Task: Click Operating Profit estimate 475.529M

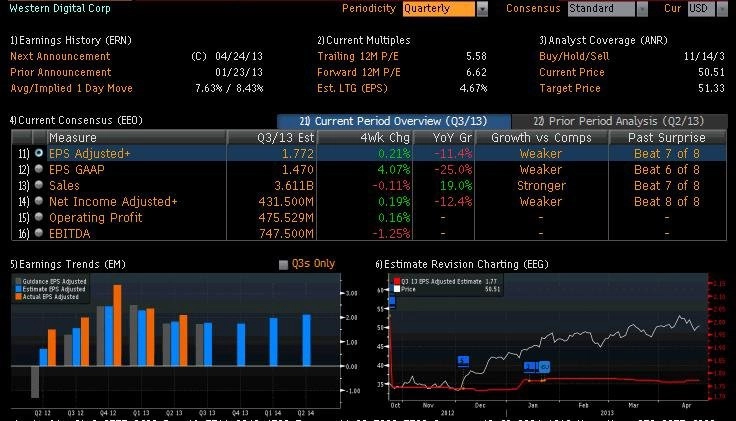Action: [286, 217]
